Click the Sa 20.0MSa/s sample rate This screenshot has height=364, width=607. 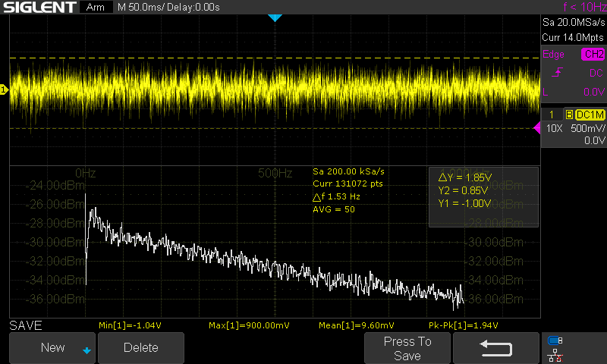click(x=574, y=22)
